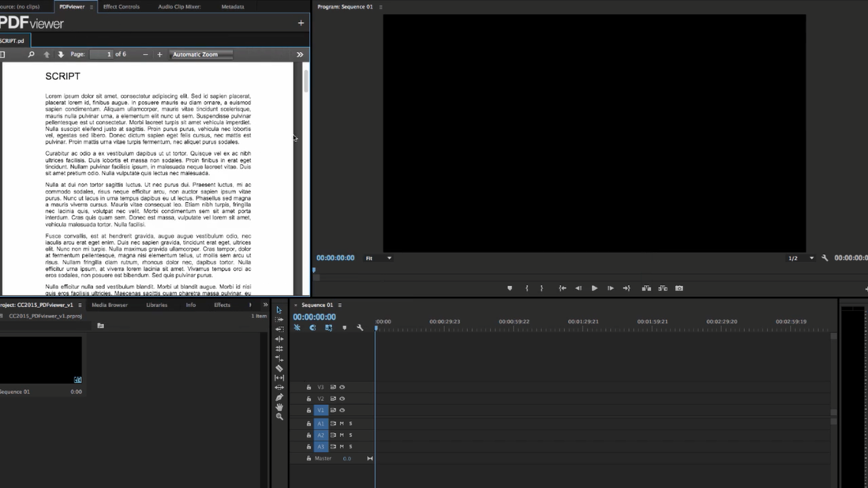Image resolution: width=868 pixels, height=488 pixels.
Task: Toggle V1 track targeting
Action: 321,411
